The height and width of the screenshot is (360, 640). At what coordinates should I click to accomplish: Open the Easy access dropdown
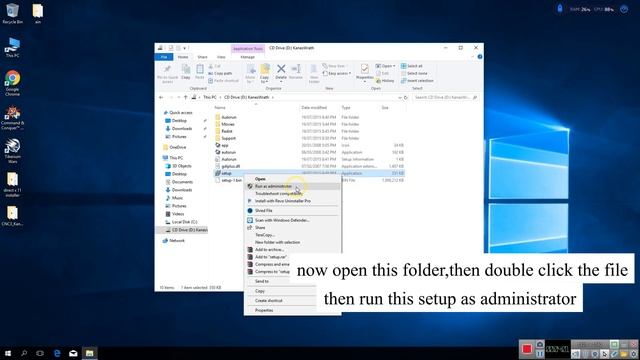coord(337,73)
